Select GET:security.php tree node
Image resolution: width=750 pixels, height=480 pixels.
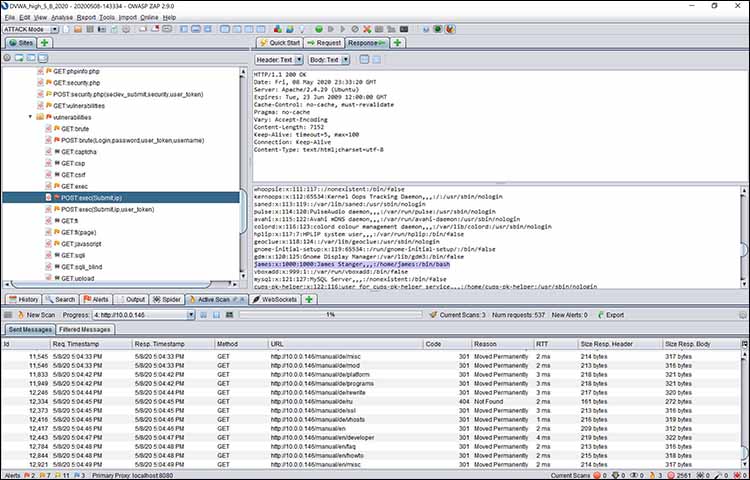coord(77,83)
